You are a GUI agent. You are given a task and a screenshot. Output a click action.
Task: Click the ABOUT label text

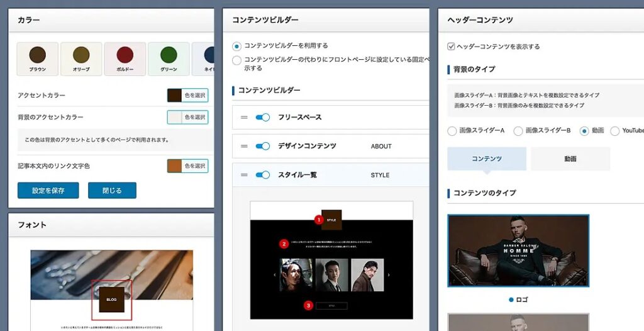click(381, 147)
